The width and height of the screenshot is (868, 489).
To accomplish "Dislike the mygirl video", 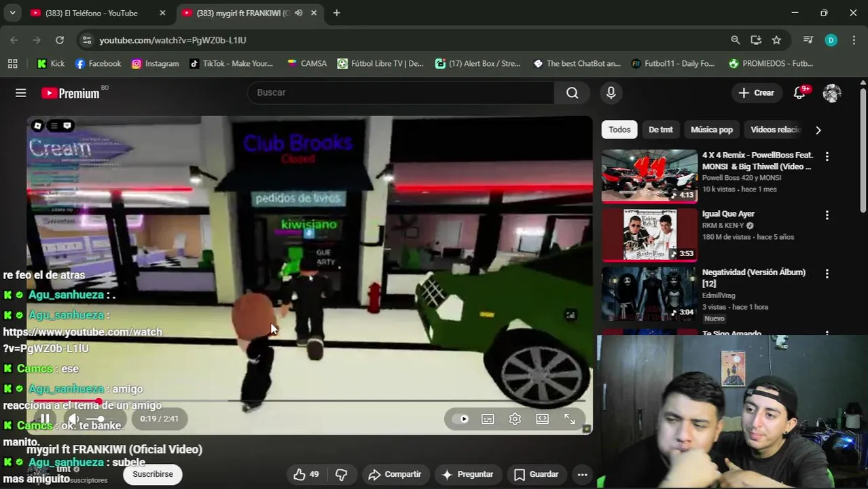I will [x=342, y=474].
